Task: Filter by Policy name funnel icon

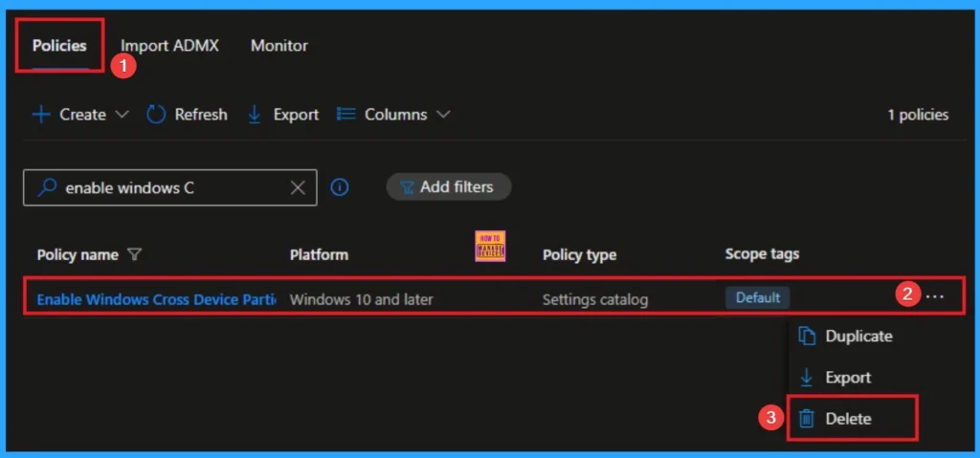Action: point(134,254)
